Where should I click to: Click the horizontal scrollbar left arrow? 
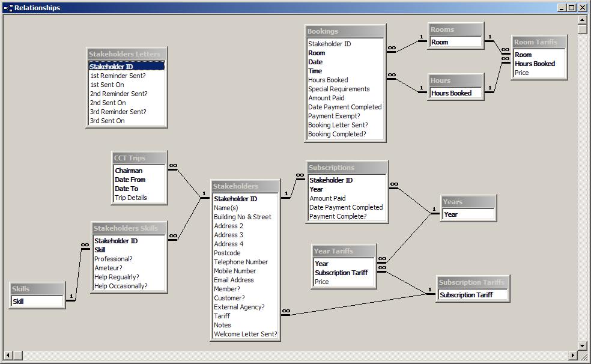coord(8,355)
